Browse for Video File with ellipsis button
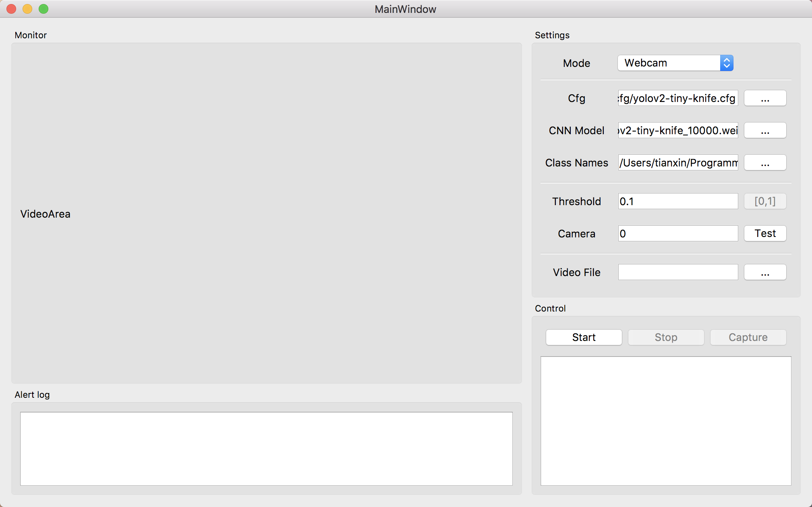The image size is (812, 507). [765, 272]
